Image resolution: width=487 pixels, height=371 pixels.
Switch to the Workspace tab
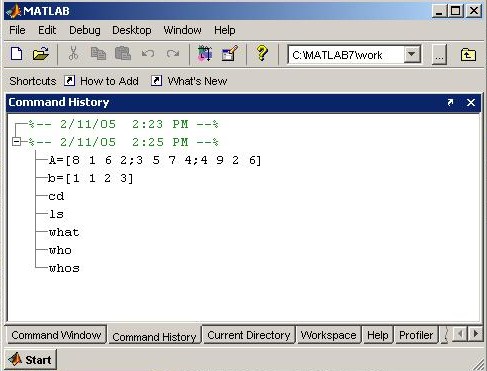point(328,335)
